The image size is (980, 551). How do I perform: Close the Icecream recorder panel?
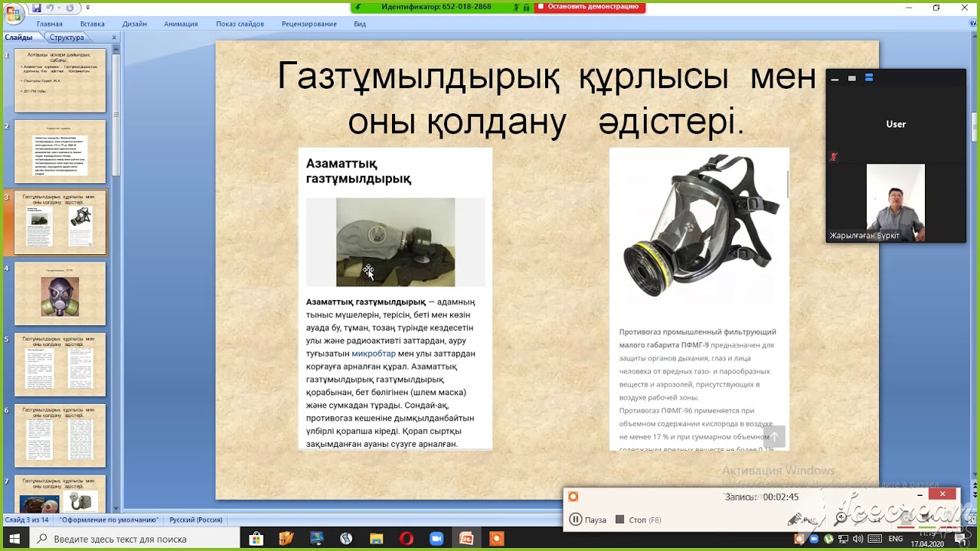(x=942, y=494)
